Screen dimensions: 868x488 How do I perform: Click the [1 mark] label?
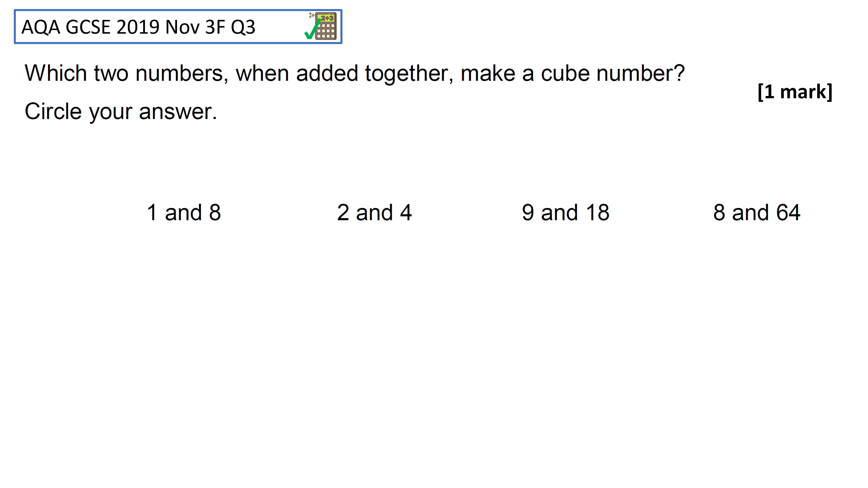(x=795, y=91)
